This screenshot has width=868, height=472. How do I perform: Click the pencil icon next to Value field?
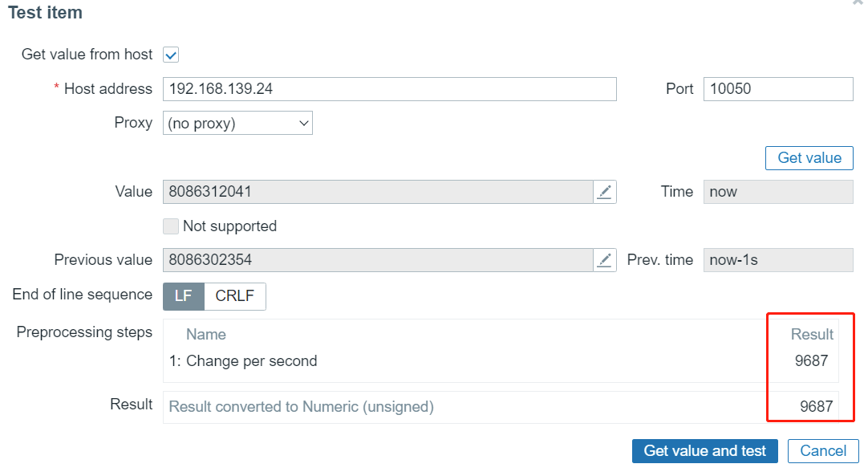point(605,192)
